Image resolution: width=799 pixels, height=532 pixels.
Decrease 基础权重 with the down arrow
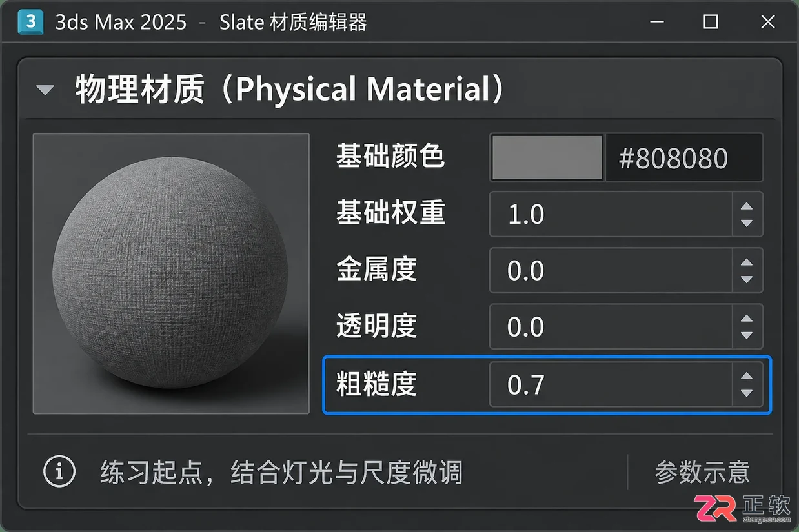tap(747, 223)
